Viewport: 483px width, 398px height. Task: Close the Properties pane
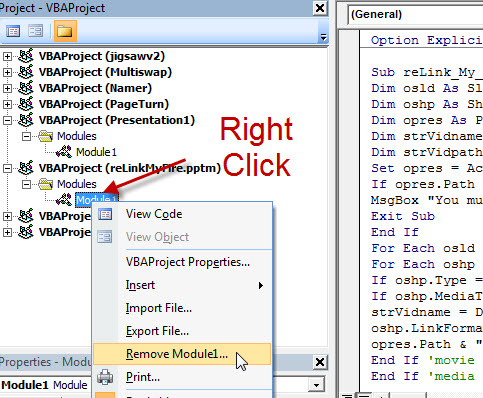click(x=320, y=362)
